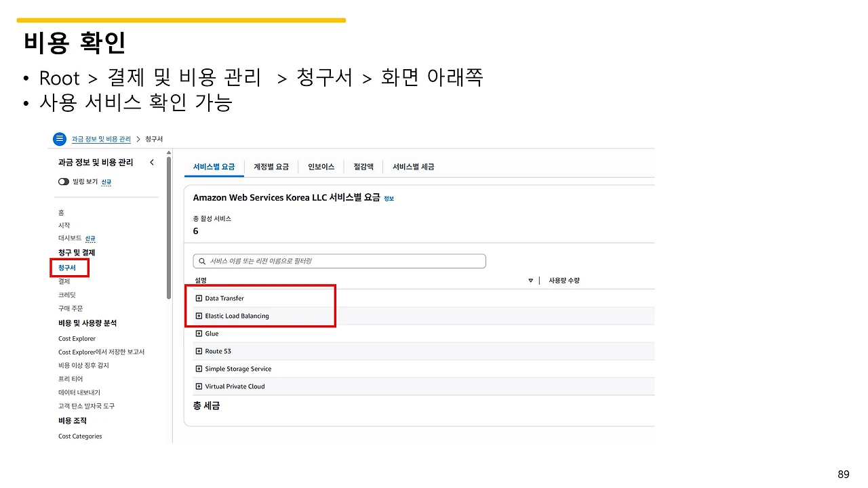The image size is (868, 488).
Task: Expand the Glue service details
Action: tap(198, 333)
